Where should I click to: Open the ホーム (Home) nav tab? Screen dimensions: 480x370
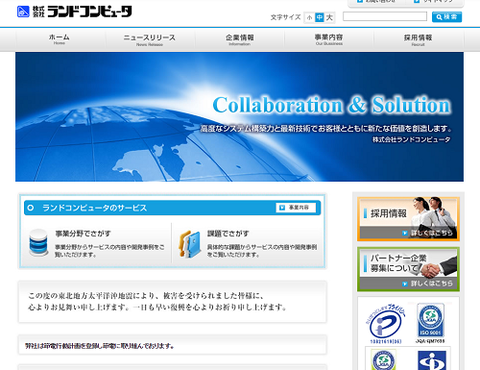click(59, 39)
